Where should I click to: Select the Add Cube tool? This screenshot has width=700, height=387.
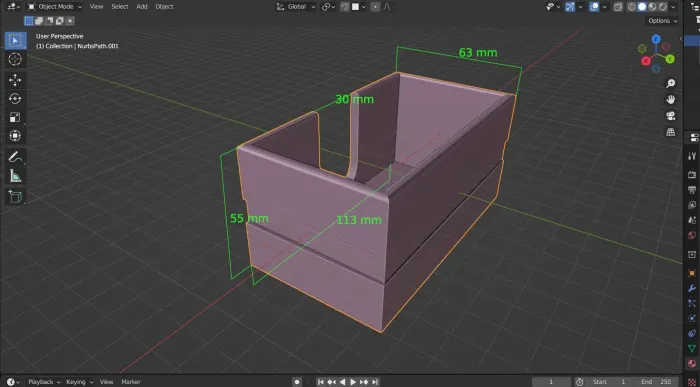(x=15, y=196)
